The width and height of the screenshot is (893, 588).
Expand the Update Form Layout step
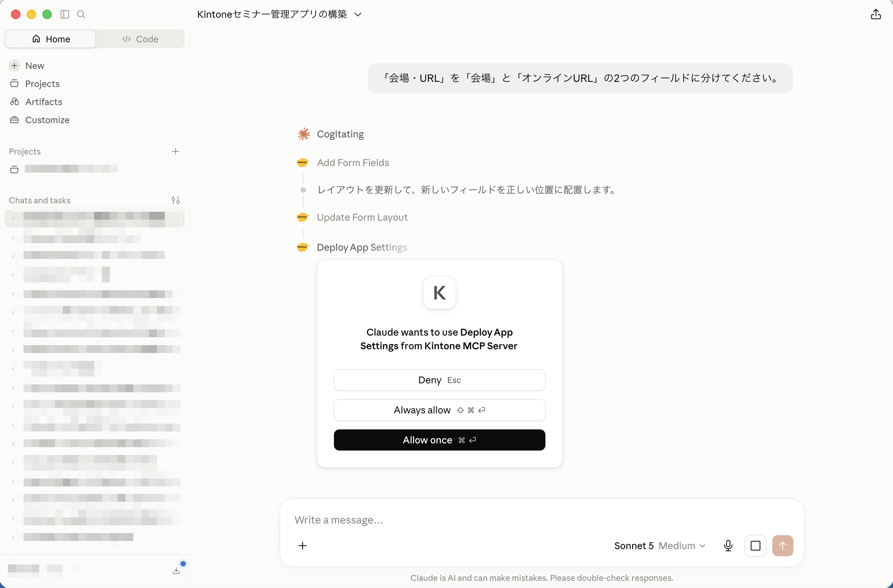coord(362,217)
